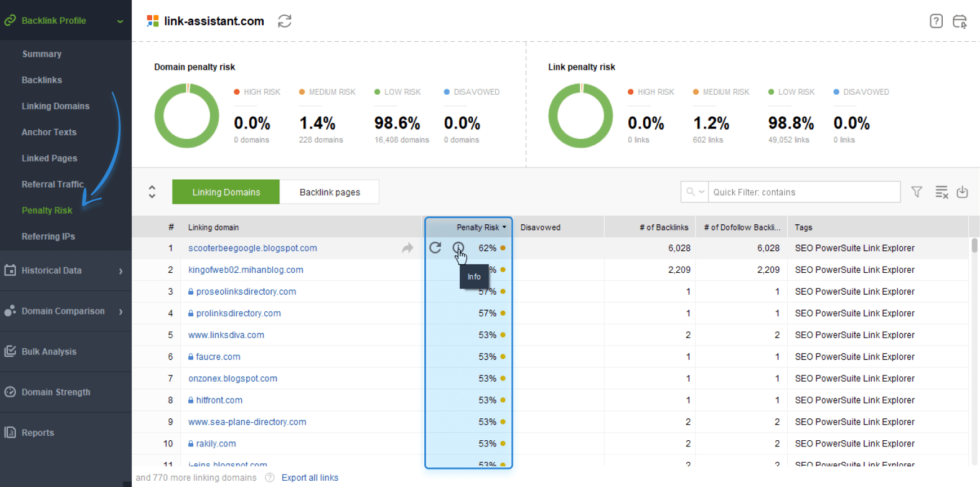Open Referring IPs section

48,236
